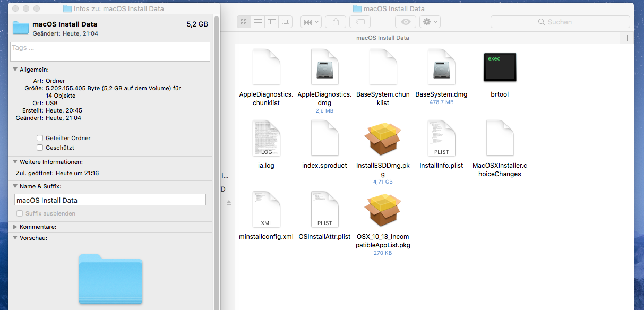Open the arrange-by grouping dropdown
The height and width of the screenshot is (310, 644).
[311, 22]
